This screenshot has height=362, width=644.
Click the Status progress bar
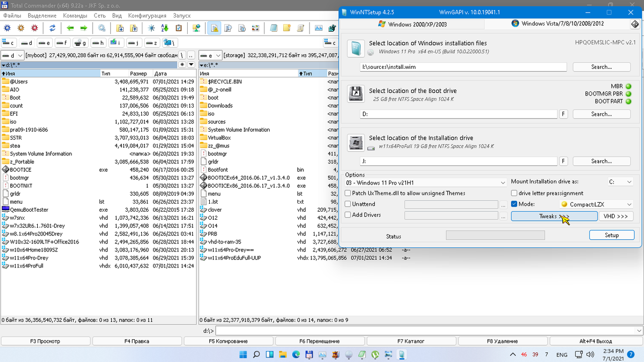point(495,235)
